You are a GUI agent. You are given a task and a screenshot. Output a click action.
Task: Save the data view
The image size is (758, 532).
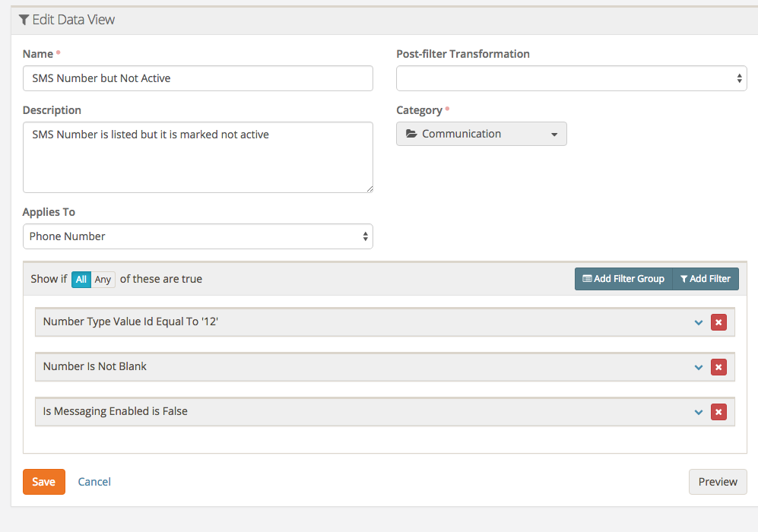coord(43,482)
